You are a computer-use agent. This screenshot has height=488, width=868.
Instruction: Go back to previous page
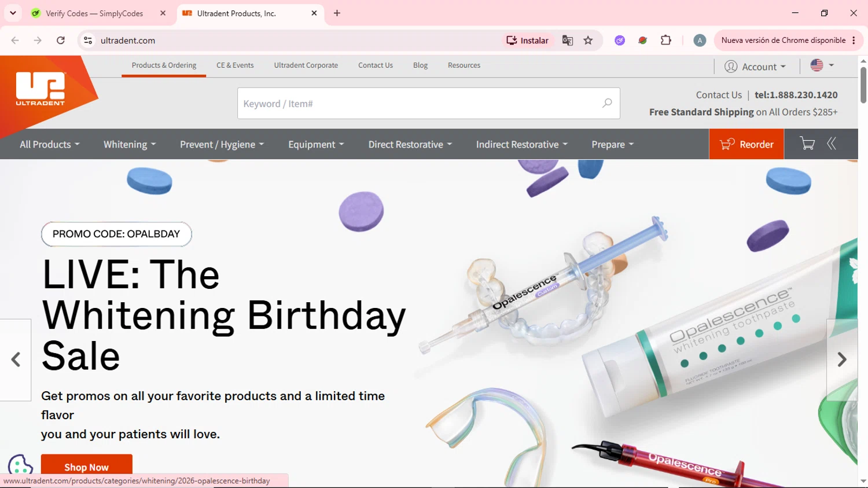[x=15, y=41]
